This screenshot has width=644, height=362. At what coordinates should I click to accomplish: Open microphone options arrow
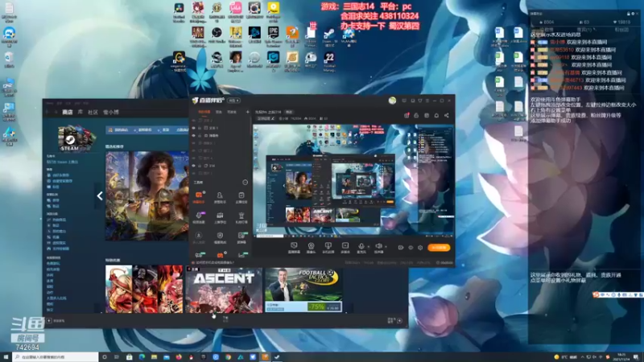[369, 247]
